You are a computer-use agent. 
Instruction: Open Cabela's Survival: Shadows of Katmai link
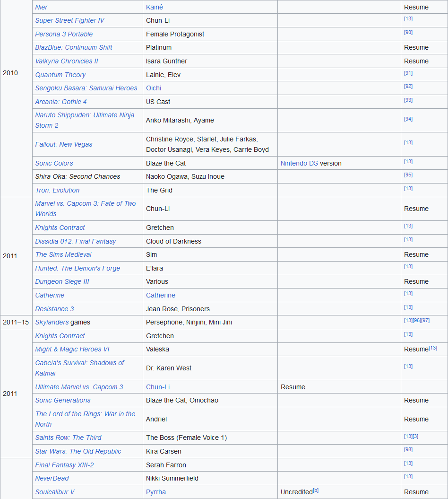pos(79,368)
